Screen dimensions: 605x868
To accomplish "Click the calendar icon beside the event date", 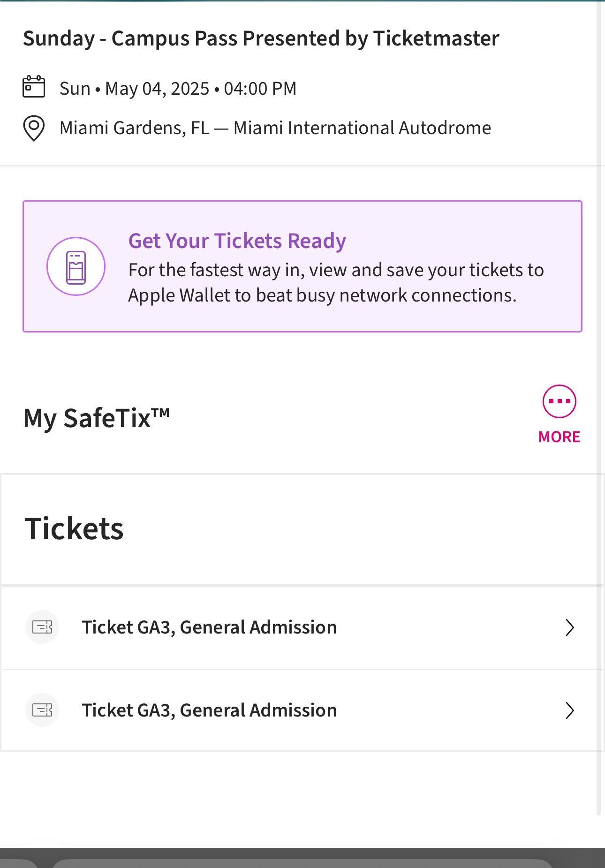I will (34, 87).
